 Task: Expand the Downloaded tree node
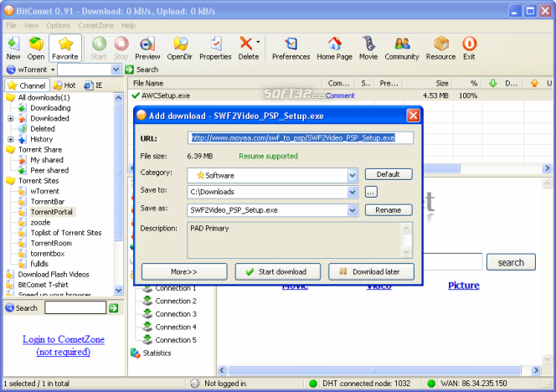(11, 118)
